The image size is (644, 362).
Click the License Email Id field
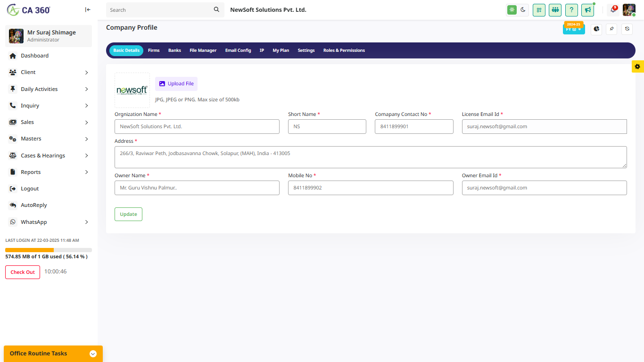(x=545, y=126)
